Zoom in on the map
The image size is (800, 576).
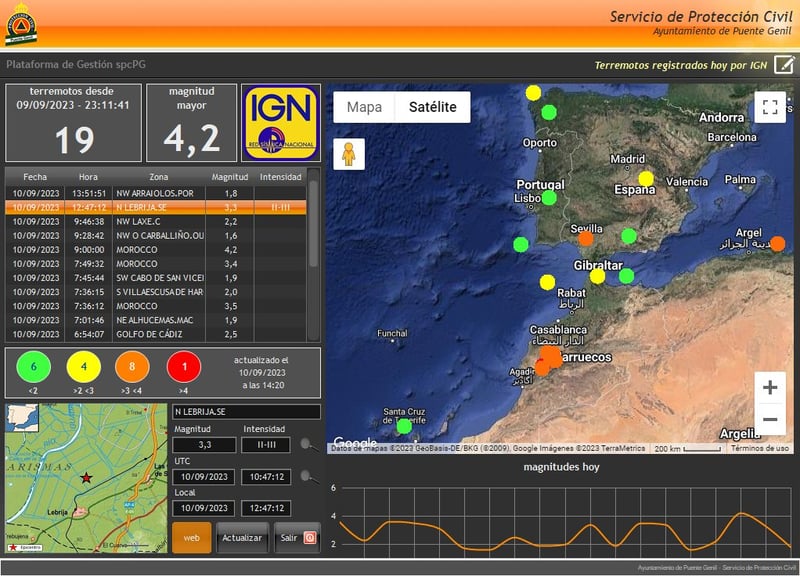click(769, 388)
